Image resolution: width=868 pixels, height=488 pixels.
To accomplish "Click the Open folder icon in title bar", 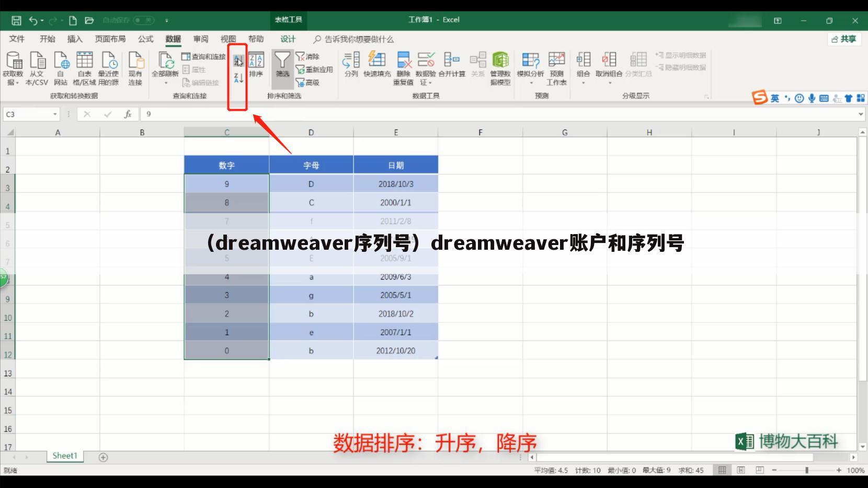I will pos(89,20).
